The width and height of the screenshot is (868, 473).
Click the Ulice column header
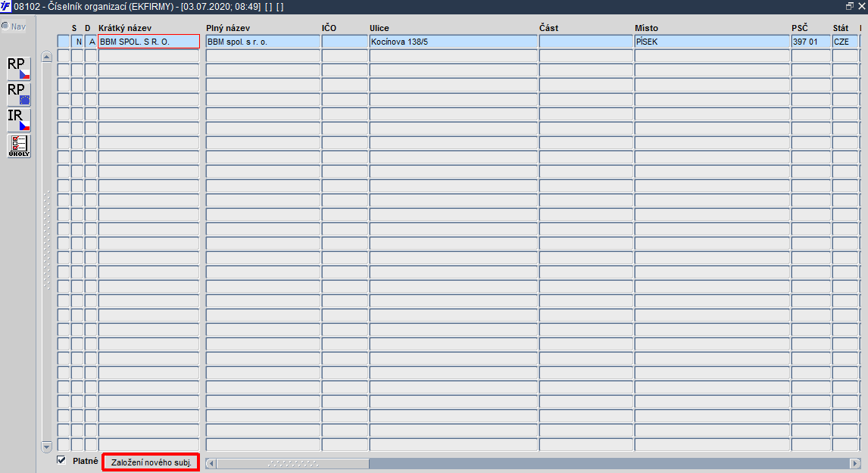(x=379, y=28)
